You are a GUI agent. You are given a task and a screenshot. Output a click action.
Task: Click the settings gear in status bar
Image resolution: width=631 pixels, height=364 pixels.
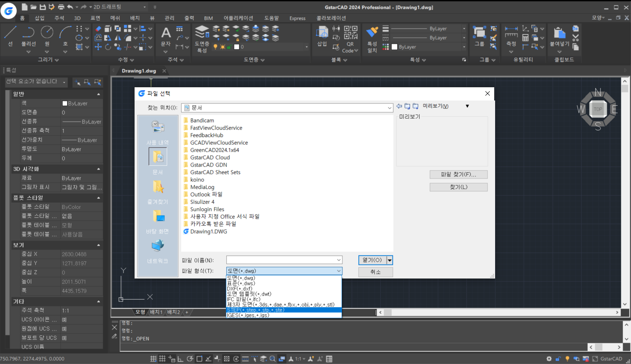(x=549, y=359)
